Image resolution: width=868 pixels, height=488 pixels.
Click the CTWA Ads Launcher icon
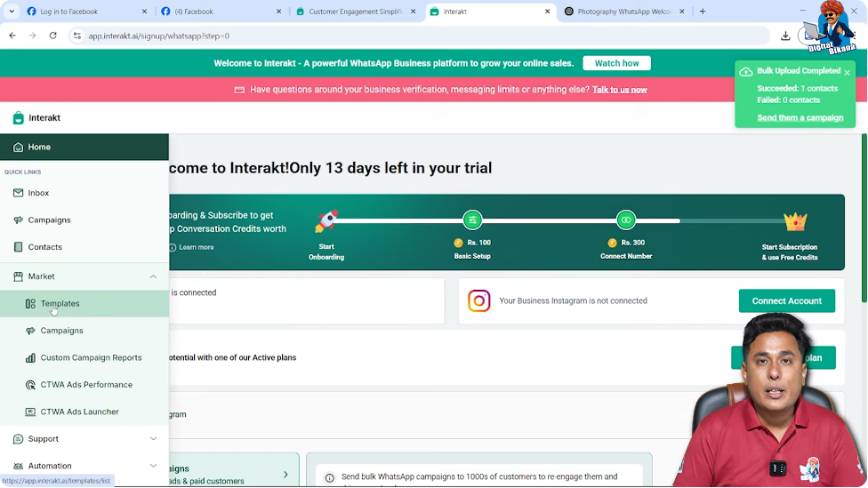coord(30,412)
